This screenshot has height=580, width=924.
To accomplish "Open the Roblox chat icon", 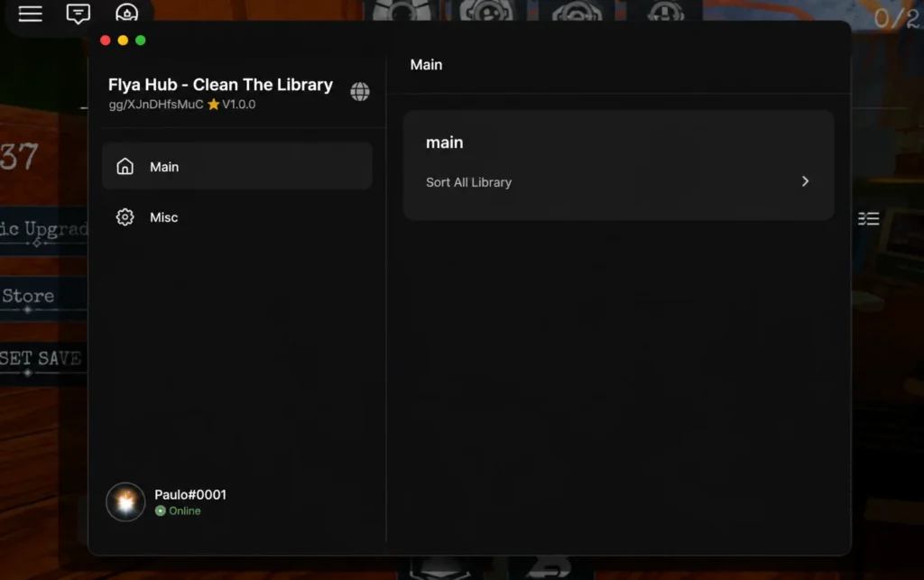I will [x=78, y=14].
